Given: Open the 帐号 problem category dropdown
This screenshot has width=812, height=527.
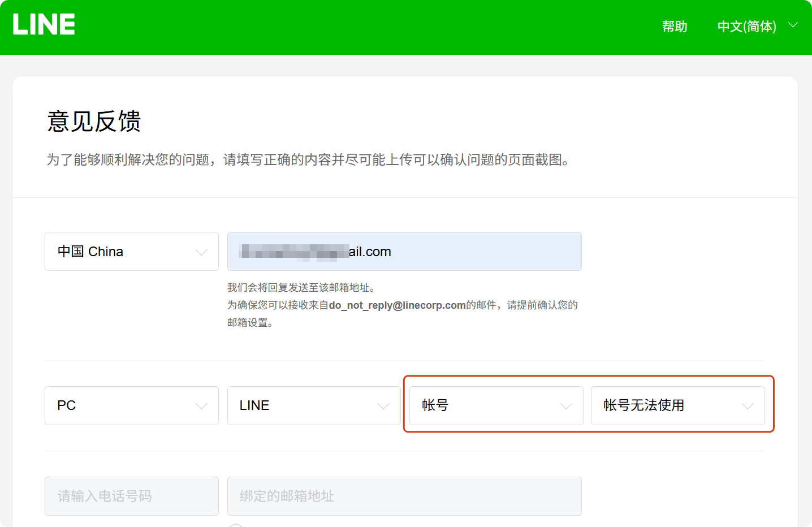Looking at the screenshot, I should point(496,405).
